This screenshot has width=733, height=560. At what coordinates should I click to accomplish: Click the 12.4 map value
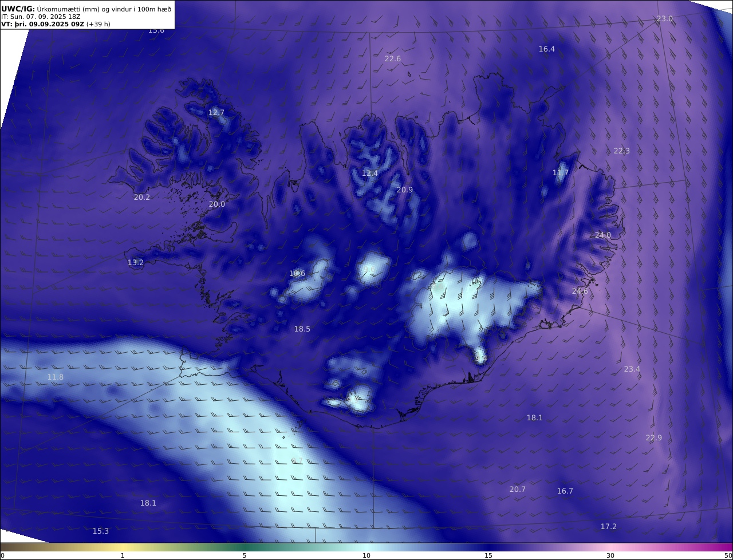pos(369,173)
